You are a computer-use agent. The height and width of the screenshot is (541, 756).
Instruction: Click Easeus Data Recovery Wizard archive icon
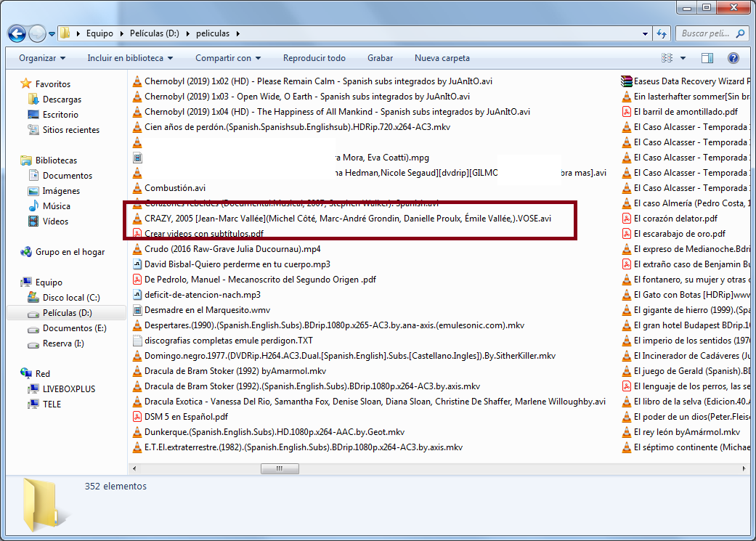[627, 81]
